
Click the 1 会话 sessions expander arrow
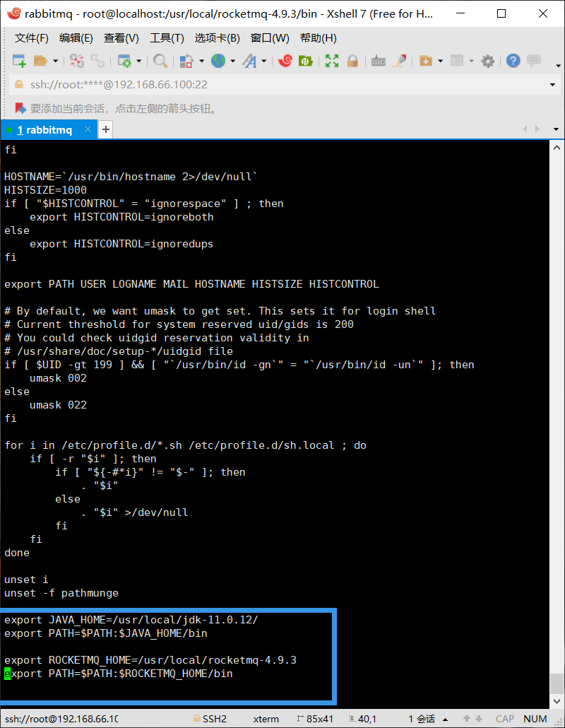(446, 720)
